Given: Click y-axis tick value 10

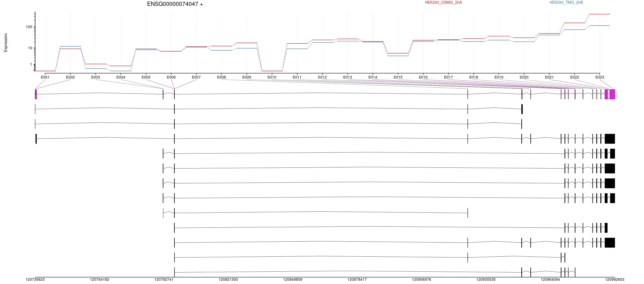Looking at the screenshot, I should click(x=30, y=48).
